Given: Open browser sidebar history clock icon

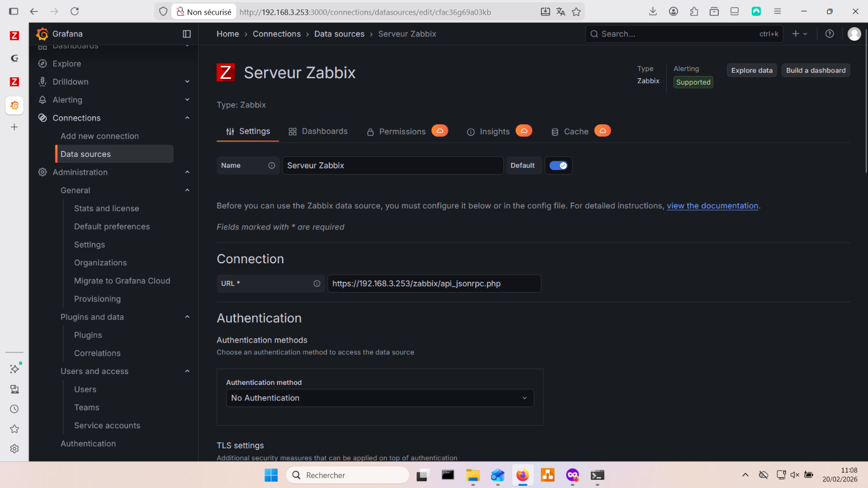Looking at the screenshot, I should (x=15, y=409).
